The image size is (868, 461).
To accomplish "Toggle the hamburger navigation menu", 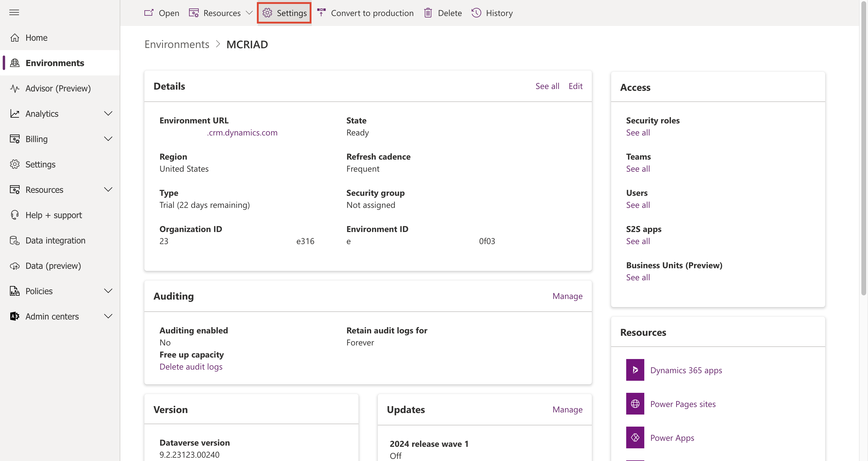I will click(14, 12).
